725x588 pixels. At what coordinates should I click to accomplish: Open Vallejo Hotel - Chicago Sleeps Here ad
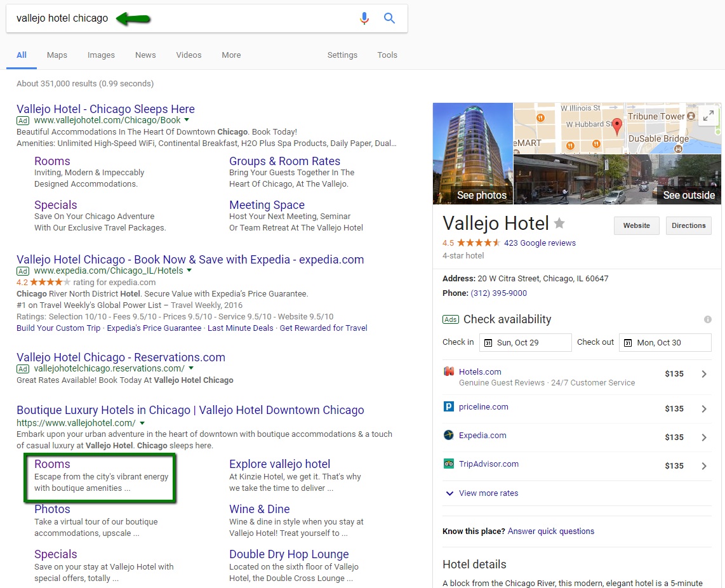[x=105, y=109]
